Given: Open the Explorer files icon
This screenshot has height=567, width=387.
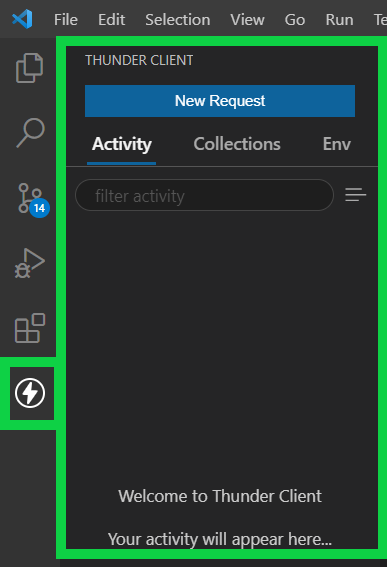Looking at the screenshot, I should [29, 68].
